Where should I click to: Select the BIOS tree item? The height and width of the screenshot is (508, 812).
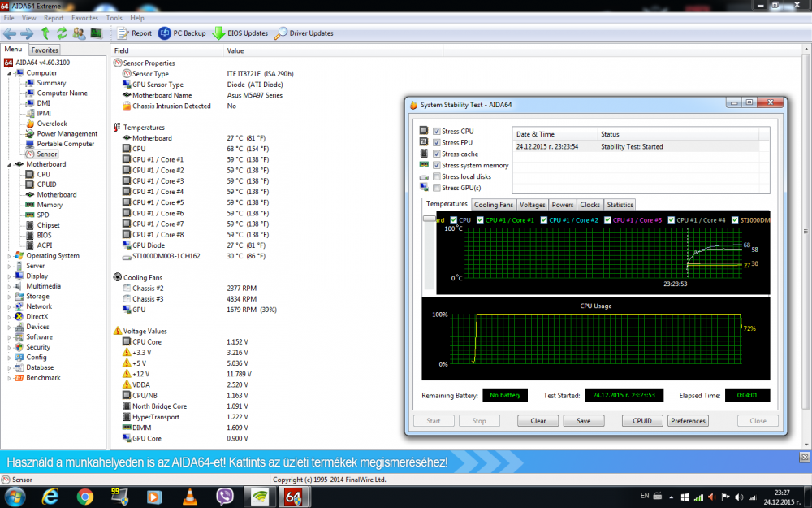click(44, 236)
